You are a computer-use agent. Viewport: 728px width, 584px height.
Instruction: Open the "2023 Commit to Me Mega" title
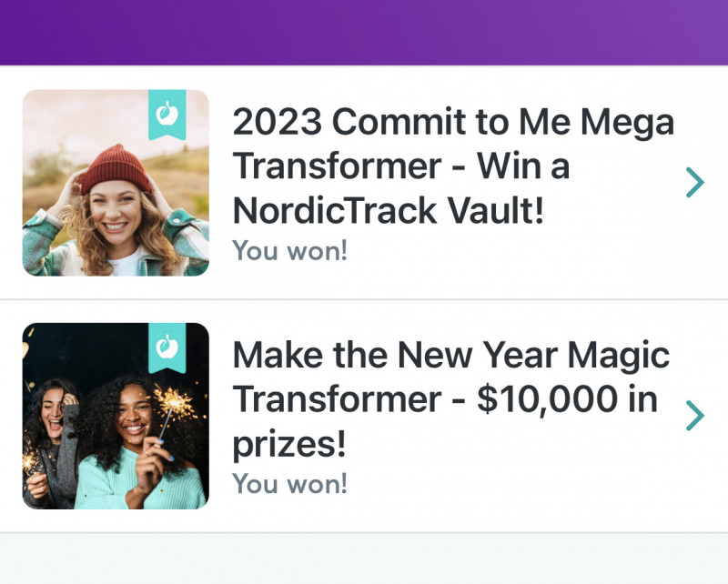point(453,123)
